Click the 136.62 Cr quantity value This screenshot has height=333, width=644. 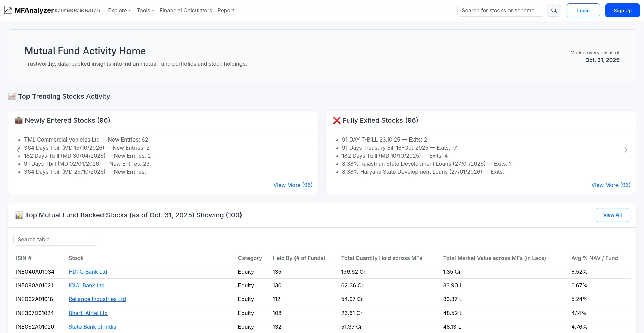[x=353, y=272]
